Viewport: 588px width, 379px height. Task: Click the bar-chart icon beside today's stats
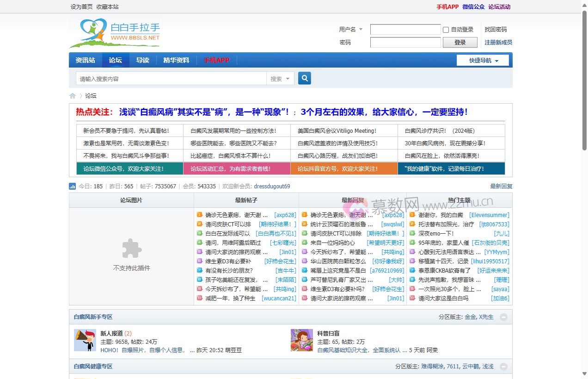pos(73,186)
